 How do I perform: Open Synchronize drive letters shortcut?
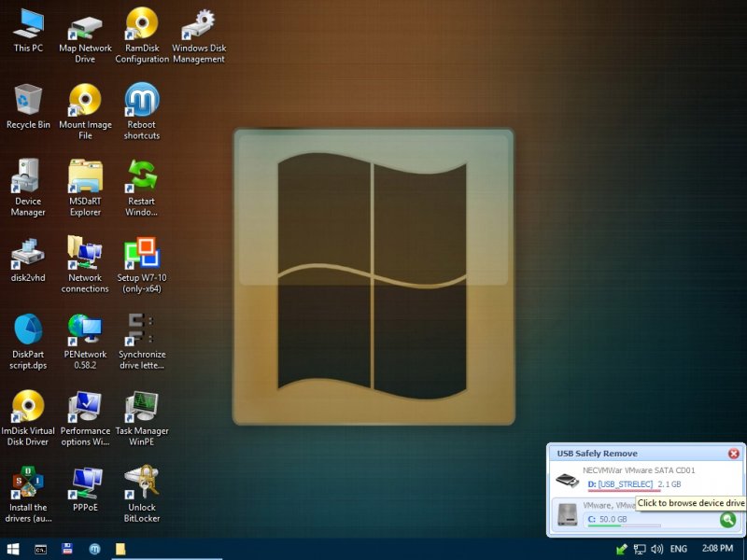(x=142, y=341)
